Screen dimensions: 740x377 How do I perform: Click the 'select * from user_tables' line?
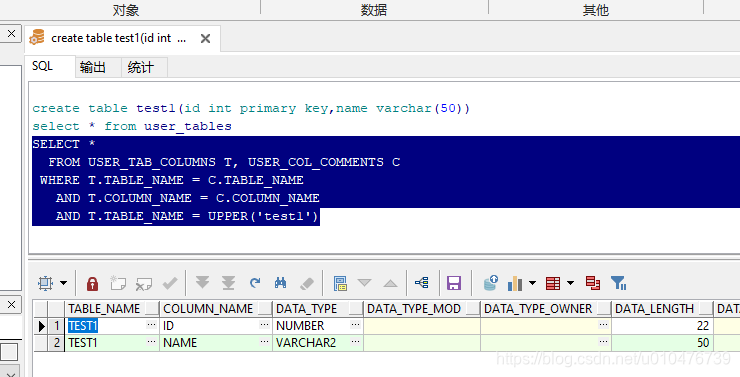pyautogui.click(x=132, y=126)
